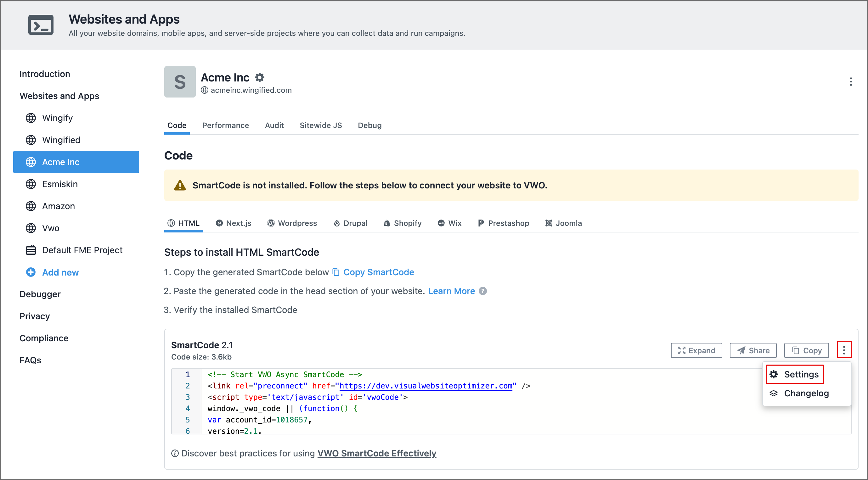868x480 pixels.
Task: Click the acmeinc.wingified.com domain text
Action: [x=251, y=90]
